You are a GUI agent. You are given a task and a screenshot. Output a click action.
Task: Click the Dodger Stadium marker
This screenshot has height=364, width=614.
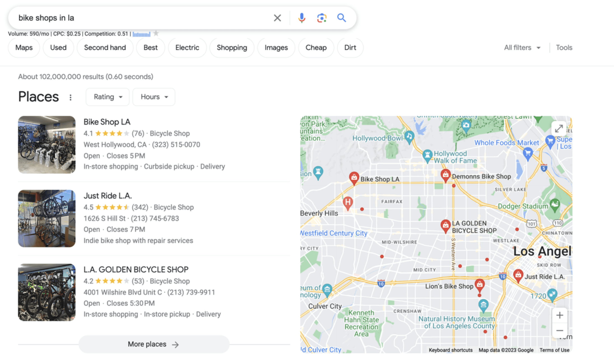coord(555,205)
